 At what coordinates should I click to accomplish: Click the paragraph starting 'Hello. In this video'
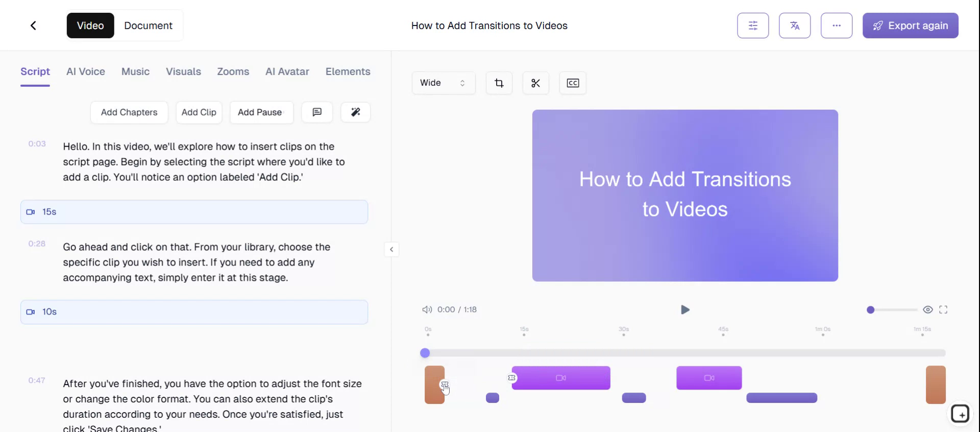click(204, 162)
